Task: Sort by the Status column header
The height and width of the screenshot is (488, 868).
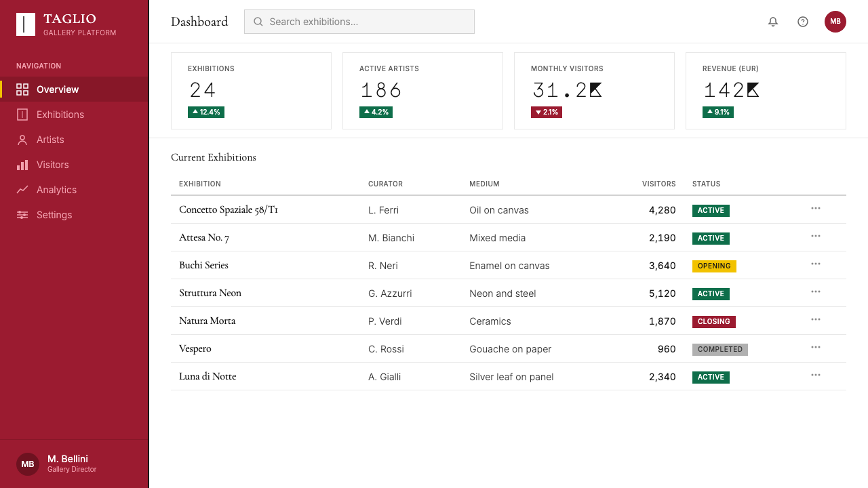Action: click(706, 184)
